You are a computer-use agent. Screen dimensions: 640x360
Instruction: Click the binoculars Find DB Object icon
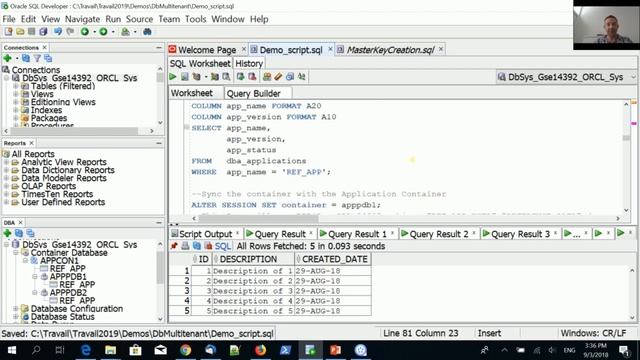147,31
